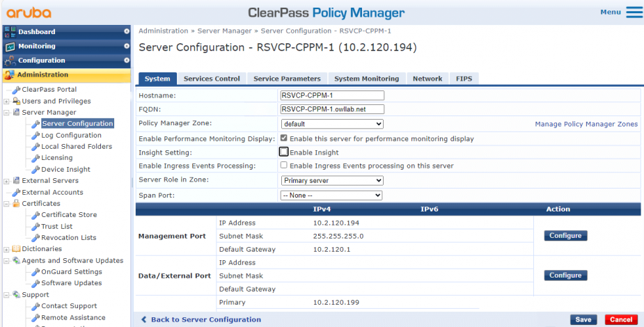Click the Dictionaries book icon
This screenshot has width=644, height=327.
click(16, 248)
